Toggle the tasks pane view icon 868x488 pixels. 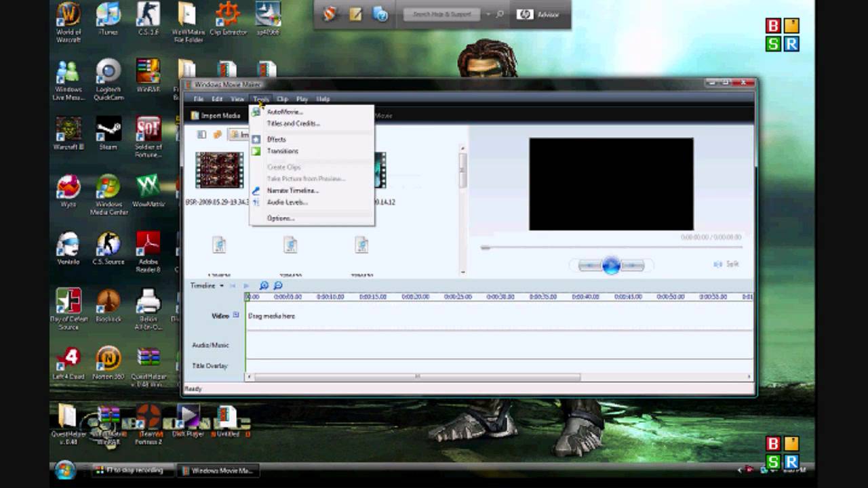[201, 135]
